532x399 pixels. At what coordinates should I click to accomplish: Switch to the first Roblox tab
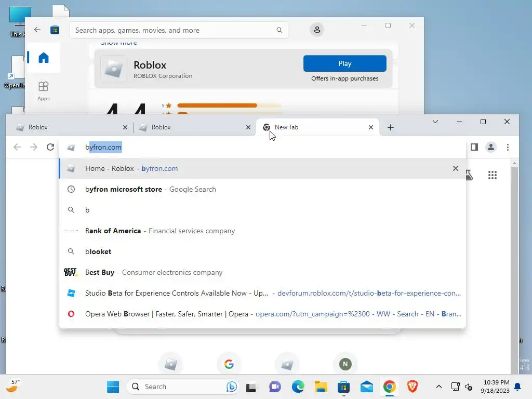tap(70, 127)
